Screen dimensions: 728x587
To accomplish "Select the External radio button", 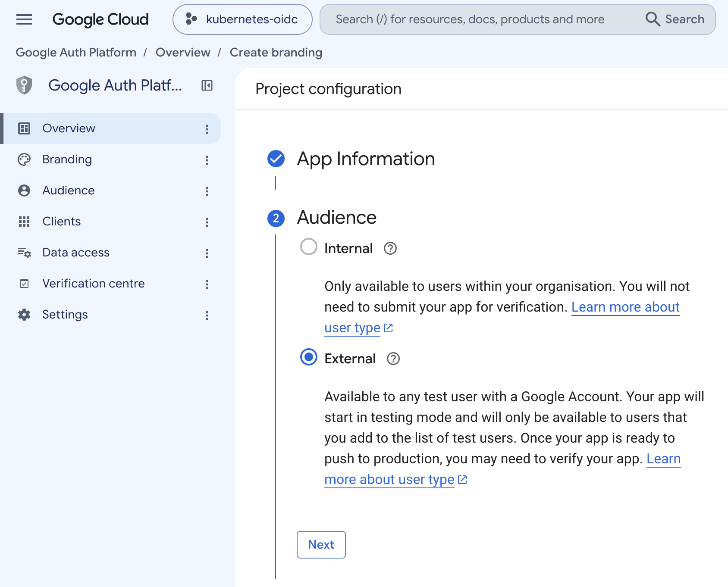I will pos(309,357).
